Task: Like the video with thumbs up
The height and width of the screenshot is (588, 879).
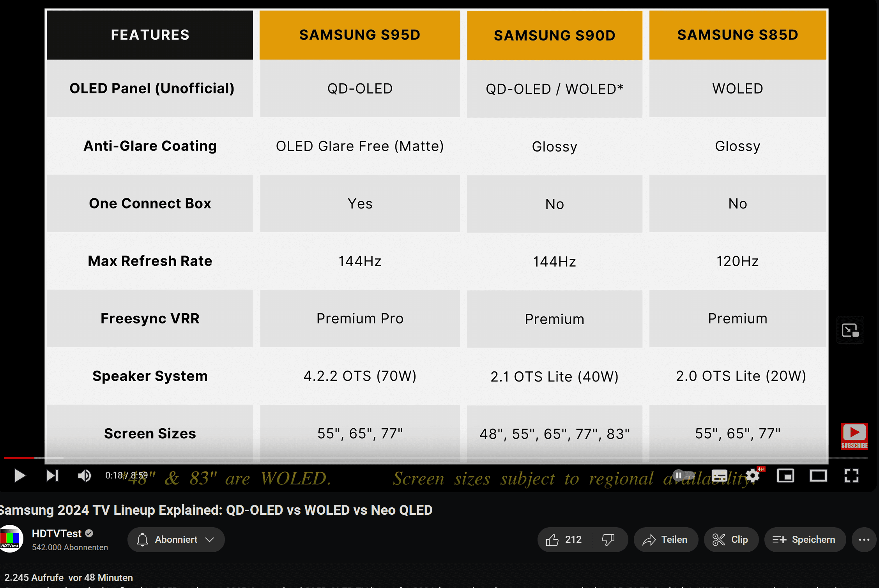Action: pos(564,540)
